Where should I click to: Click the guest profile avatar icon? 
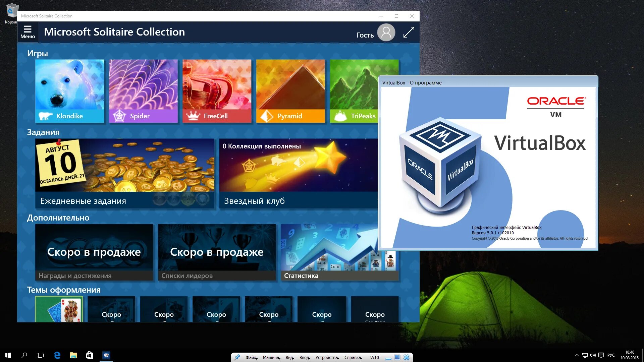coord(386,33)
